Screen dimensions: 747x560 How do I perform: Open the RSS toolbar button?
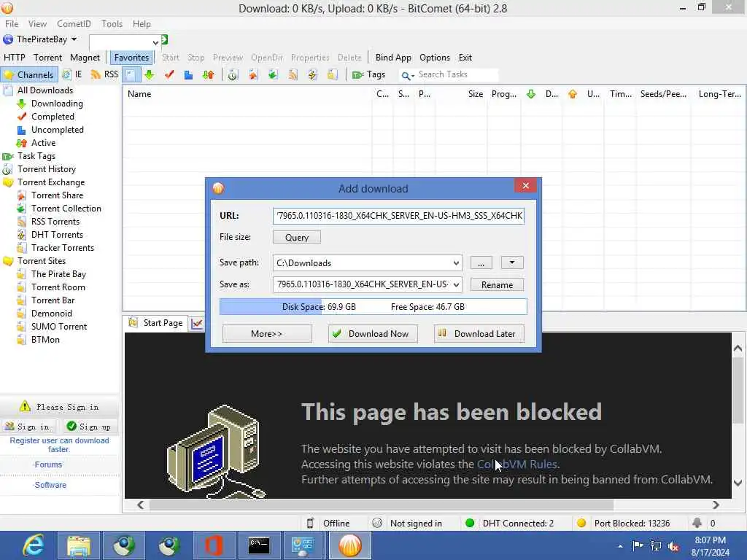pyautogui.click(x=104, y=75)
